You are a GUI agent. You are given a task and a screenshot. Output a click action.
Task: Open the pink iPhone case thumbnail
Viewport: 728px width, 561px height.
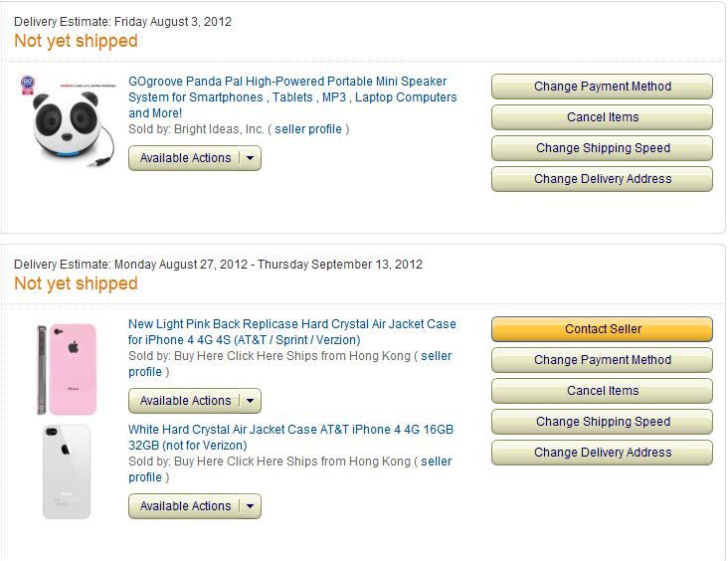pos(69,368)
